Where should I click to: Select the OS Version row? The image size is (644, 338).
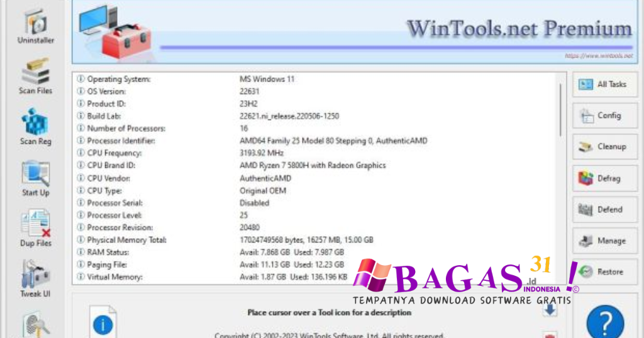click(316, 92)
